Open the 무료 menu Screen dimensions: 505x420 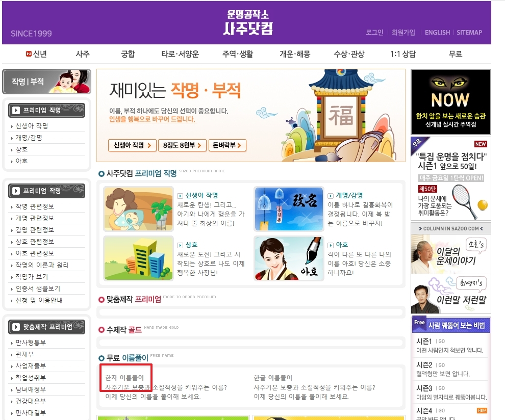[x=456, y=54]
